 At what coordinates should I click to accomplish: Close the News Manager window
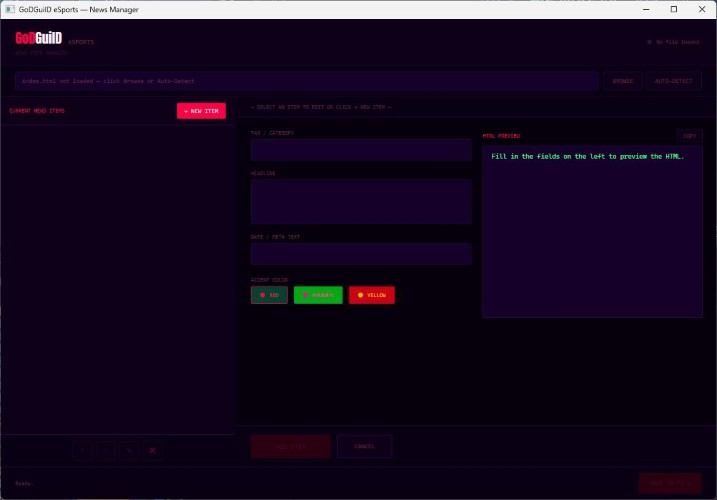702,9
